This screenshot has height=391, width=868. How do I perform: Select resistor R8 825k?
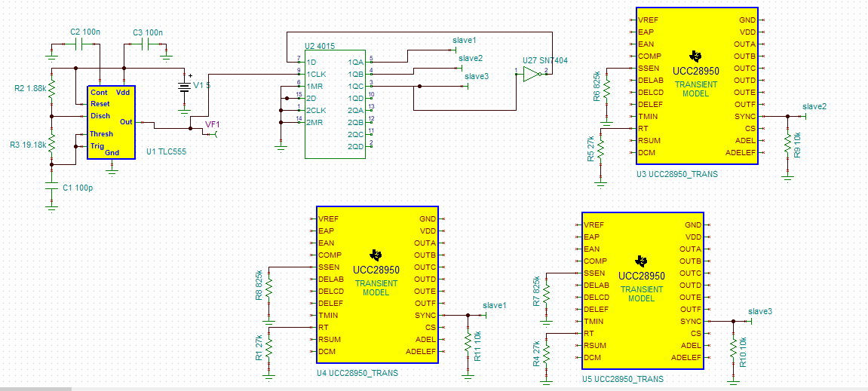coord(269,288)
